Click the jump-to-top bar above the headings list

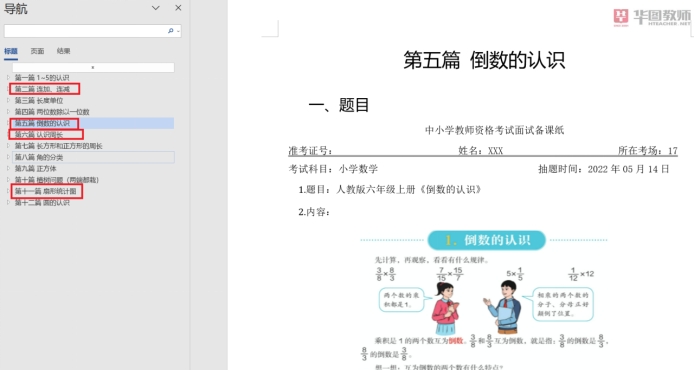coord(93,67)
